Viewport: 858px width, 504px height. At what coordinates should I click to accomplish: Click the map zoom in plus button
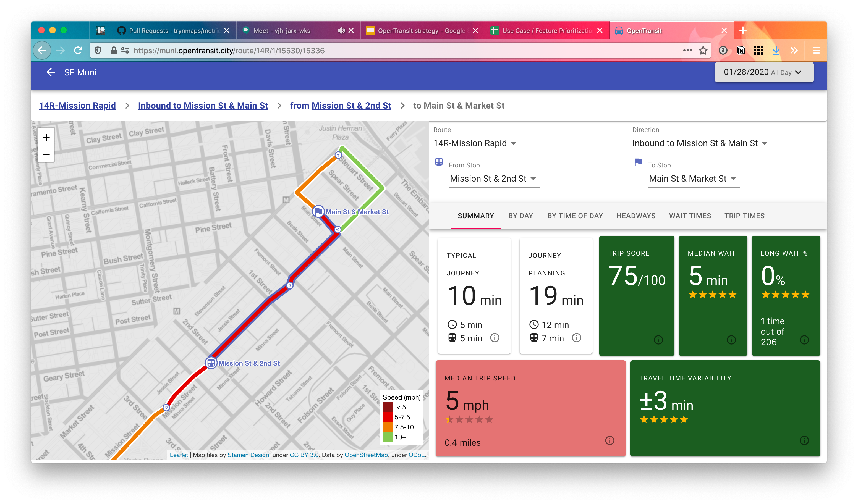(x=46, y=137)
